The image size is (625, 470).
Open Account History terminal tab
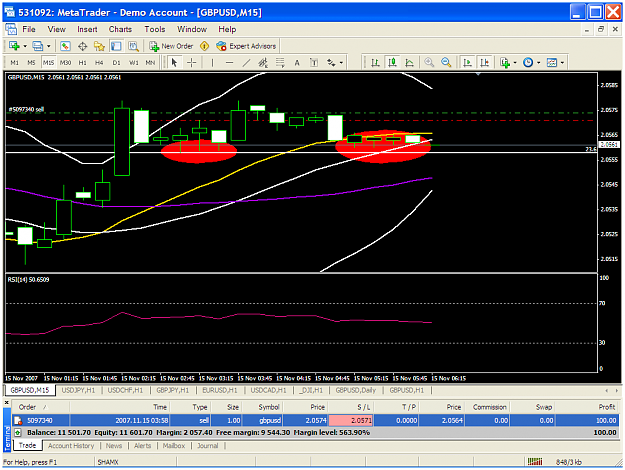point(71,446)
